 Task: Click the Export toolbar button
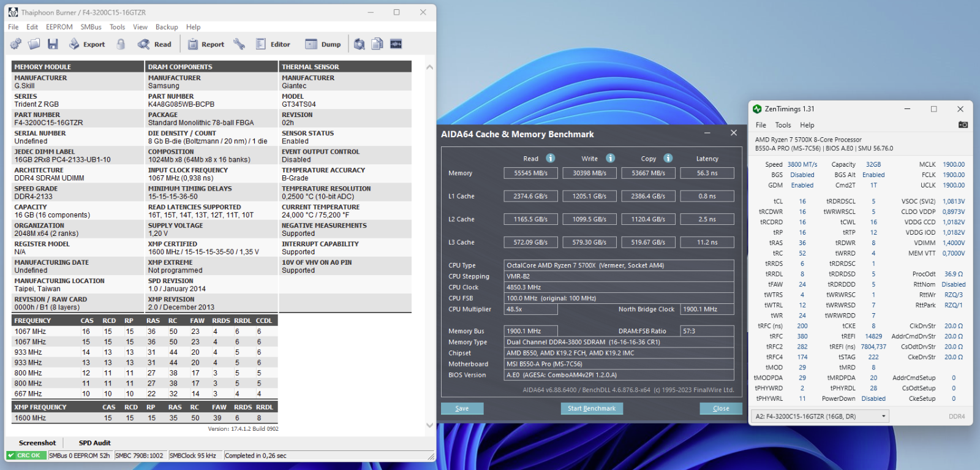(87, 44)
